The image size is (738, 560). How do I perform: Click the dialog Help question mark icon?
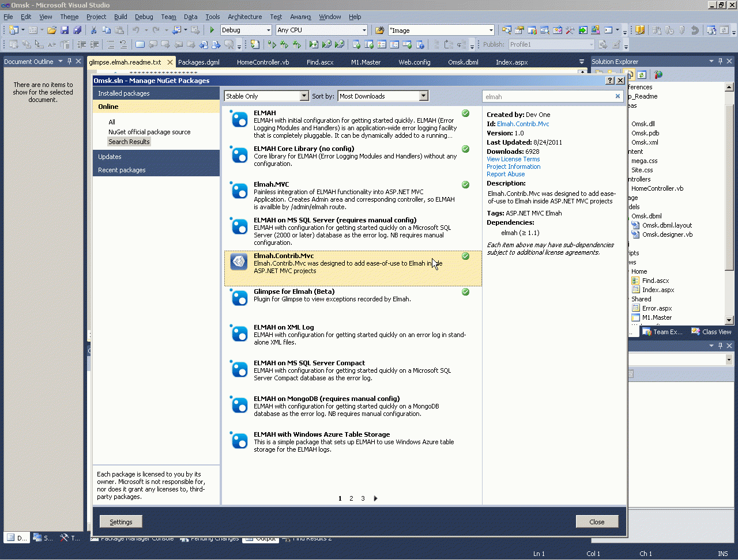611,81
